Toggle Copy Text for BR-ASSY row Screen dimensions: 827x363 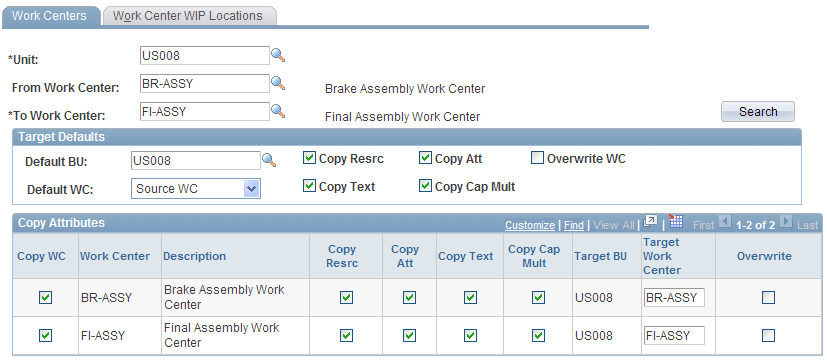(x=470, y=298)
